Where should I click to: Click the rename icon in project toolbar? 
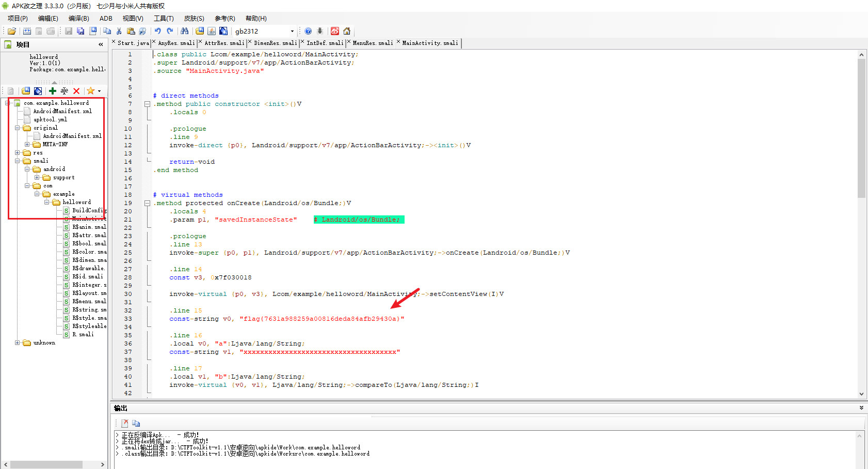(x=64, y=91)
